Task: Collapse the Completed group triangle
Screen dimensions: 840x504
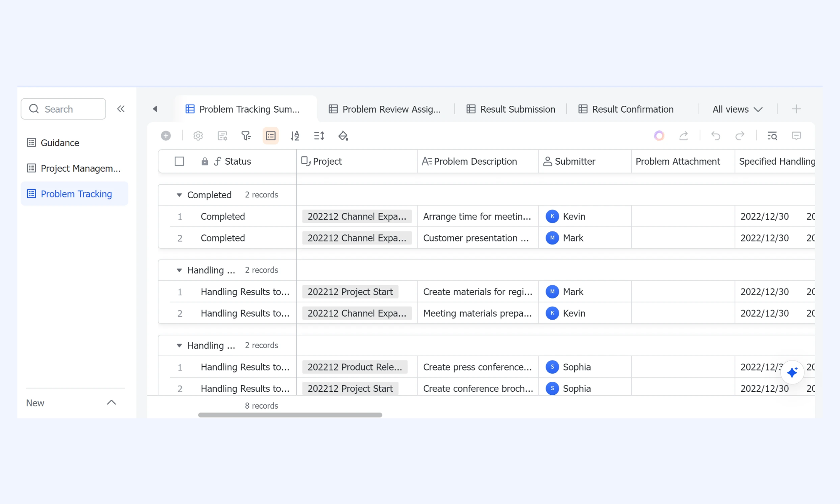Action: pos(179,195)
